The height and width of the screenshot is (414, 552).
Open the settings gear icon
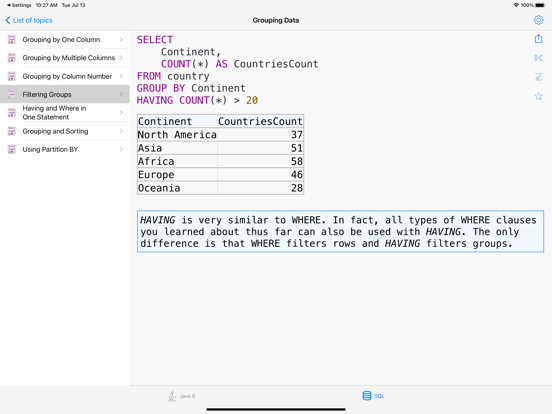click(538, 20)
